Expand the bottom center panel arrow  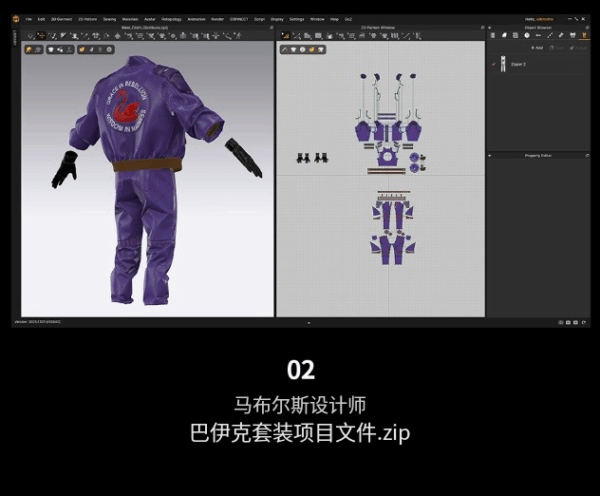tap(309, 323)
